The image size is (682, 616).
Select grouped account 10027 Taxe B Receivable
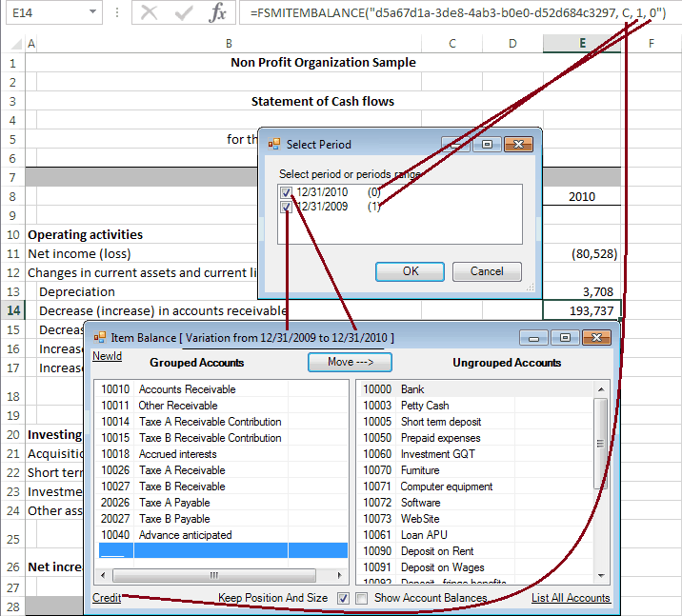222,487
